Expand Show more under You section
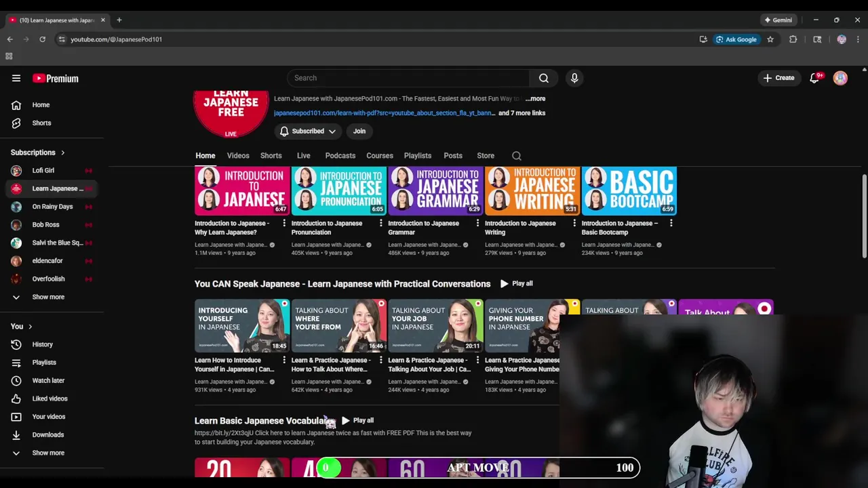Viewport: 868px width, 488px height. click(x=52, y=453)
